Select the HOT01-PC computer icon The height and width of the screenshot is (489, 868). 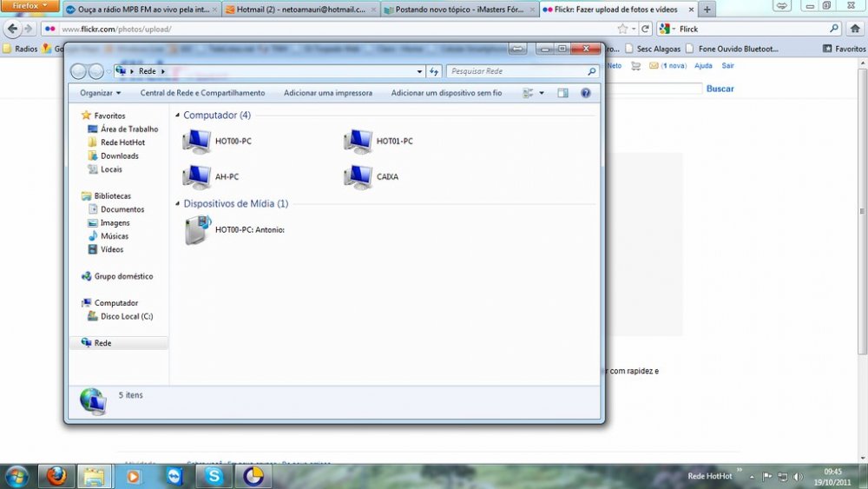pos(358,141)
